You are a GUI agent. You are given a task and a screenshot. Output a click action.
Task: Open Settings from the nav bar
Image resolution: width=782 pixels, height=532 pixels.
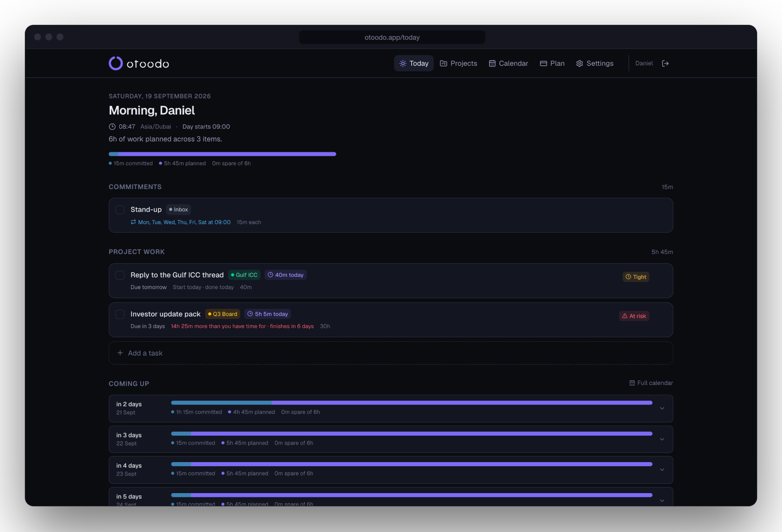click(x=595, y=63)
